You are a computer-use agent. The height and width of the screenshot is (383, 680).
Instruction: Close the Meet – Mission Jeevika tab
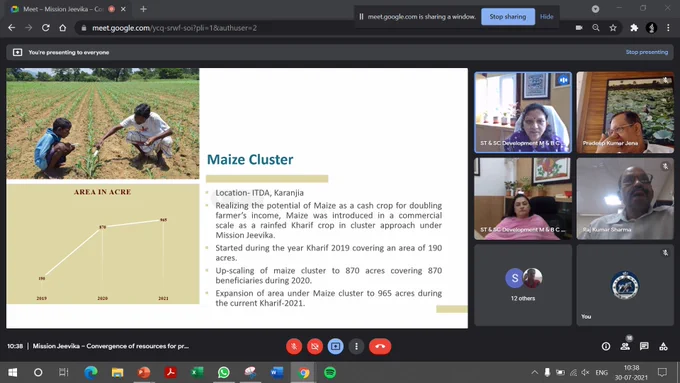(x=124, y=9)
